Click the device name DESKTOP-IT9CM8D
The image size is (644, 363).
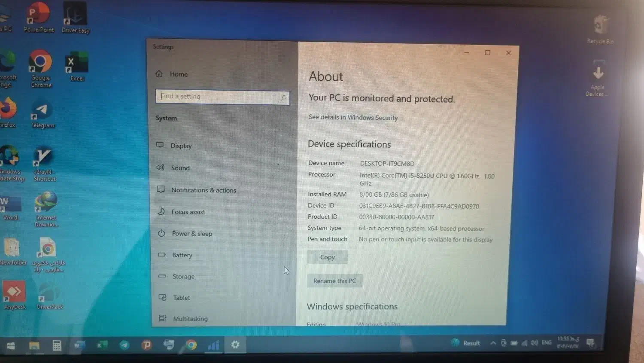tap(387, 164)
